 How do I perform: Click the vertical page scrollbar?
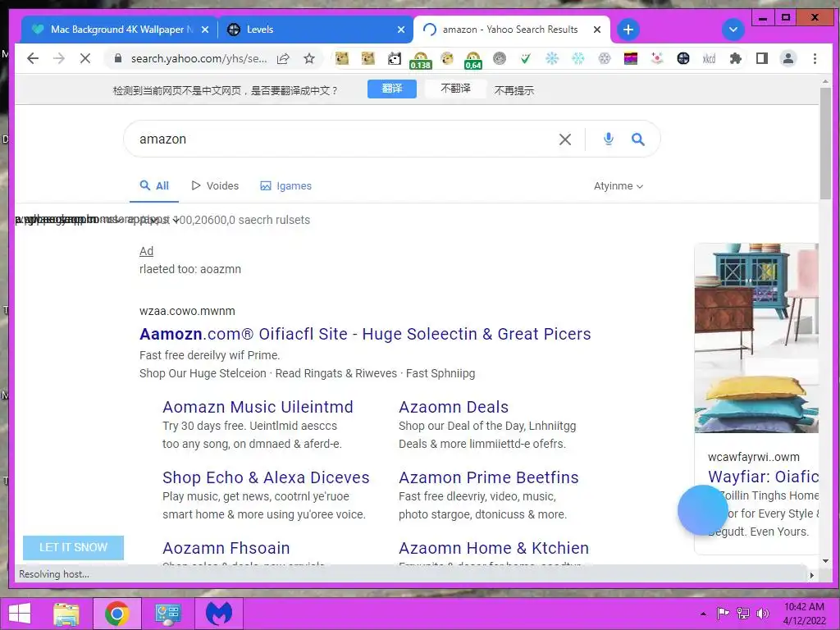click(x=825, y=144)
